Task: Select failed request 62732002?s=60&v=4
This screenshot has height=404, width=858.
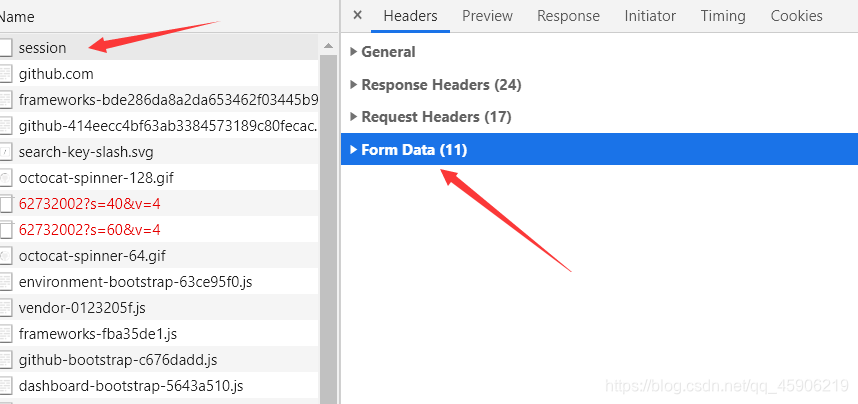Action: [159, 230]
